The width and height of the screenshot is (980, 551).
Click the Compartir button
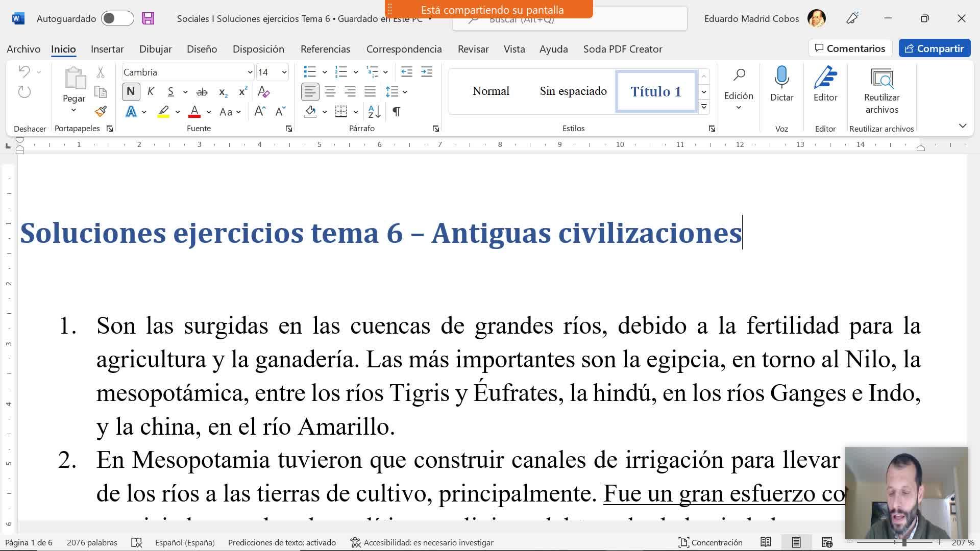tap(934, 48)
